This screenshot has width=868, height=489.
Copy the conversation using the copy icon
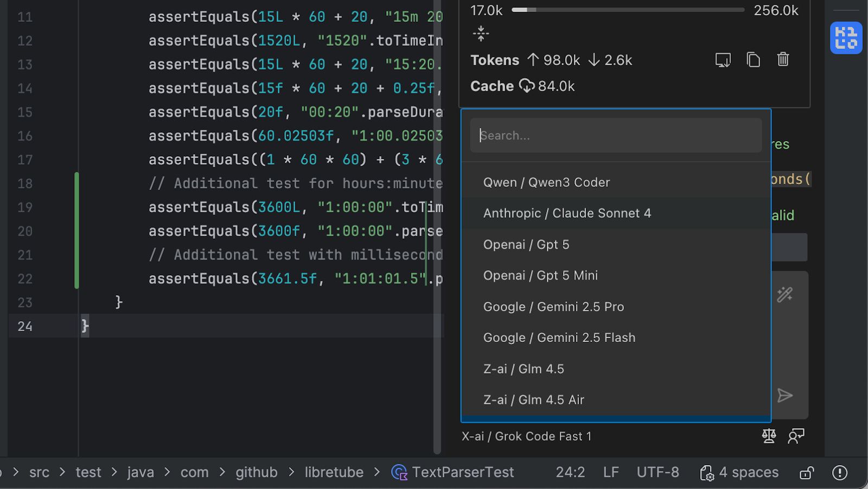click(753, 60)
